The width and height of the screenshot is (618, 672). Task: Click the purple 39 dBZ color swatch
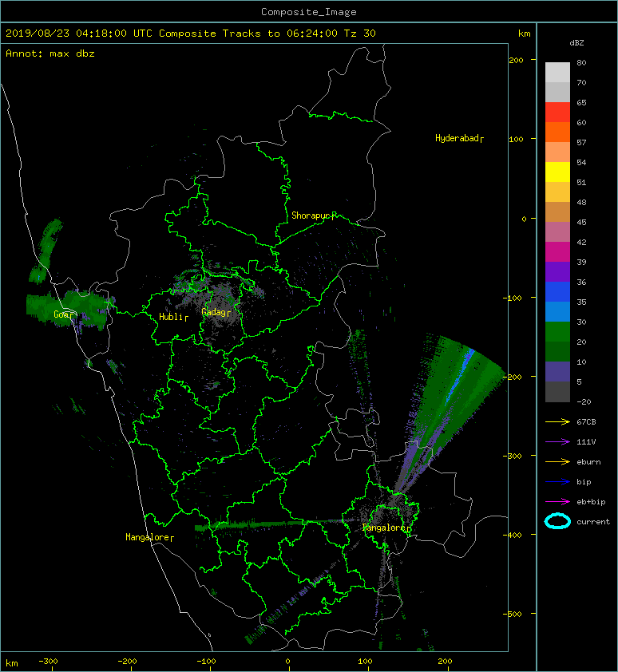[557, 271]
